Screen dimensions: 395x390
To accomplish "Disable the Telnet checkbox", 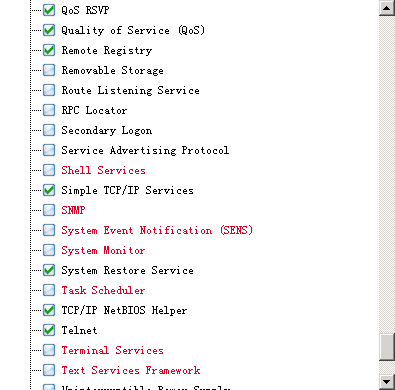I will pyautogui.click(x=49, y=330).
